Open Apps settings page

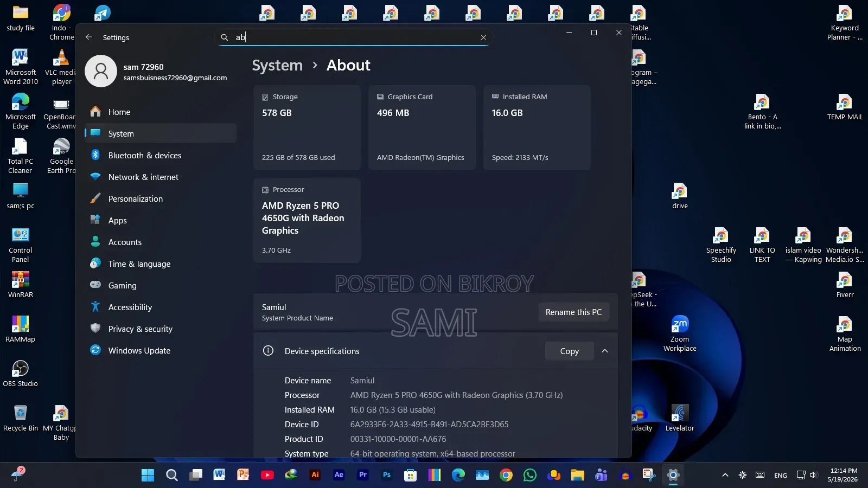[x=161, y=220]
